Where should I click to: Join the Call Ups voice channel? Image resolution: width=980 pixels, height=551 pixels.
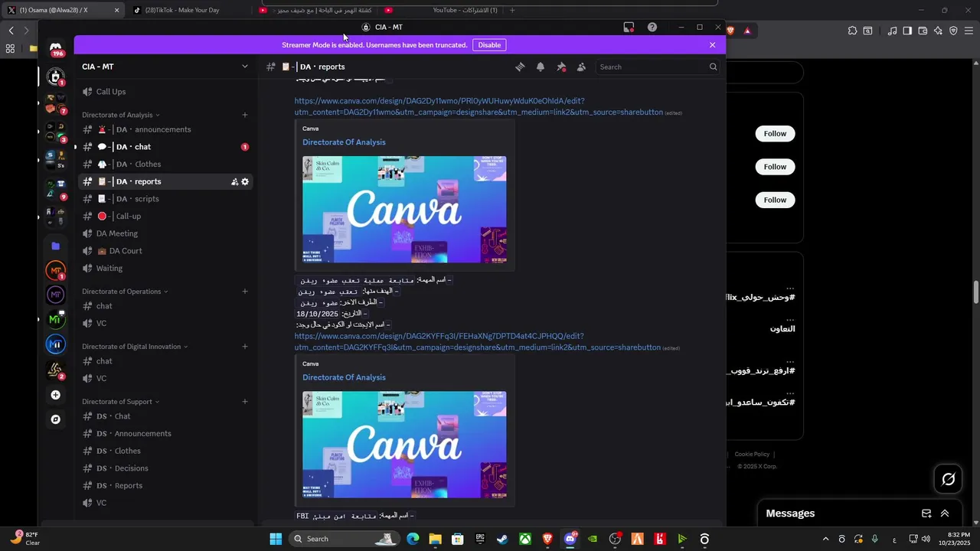(165, 92)
